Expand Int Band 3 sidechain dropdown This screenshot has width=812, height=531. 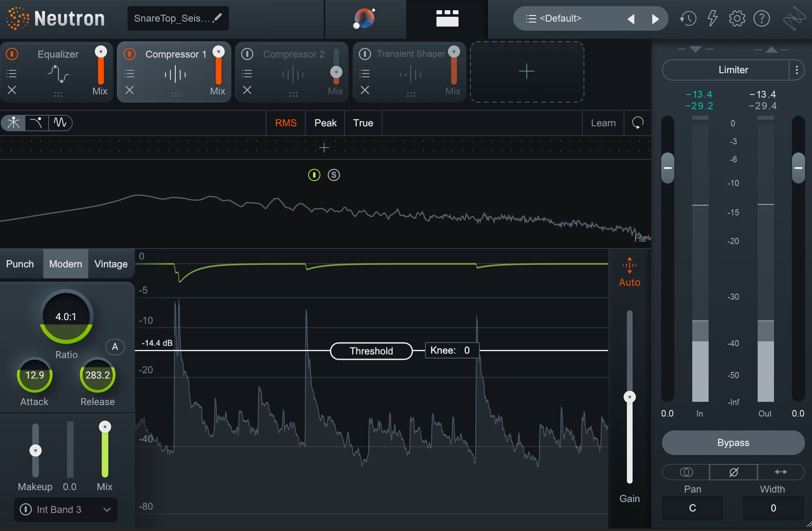pos(107,510)
